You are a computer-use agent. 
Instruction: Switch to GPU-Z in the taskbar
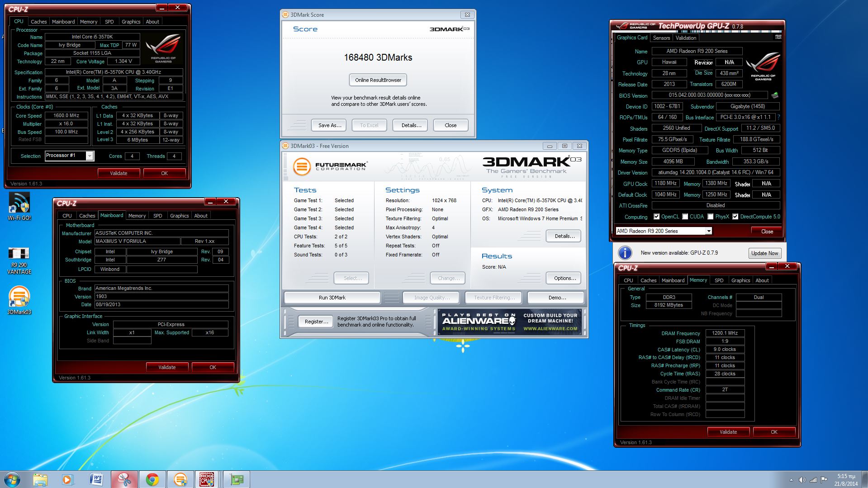236,479
